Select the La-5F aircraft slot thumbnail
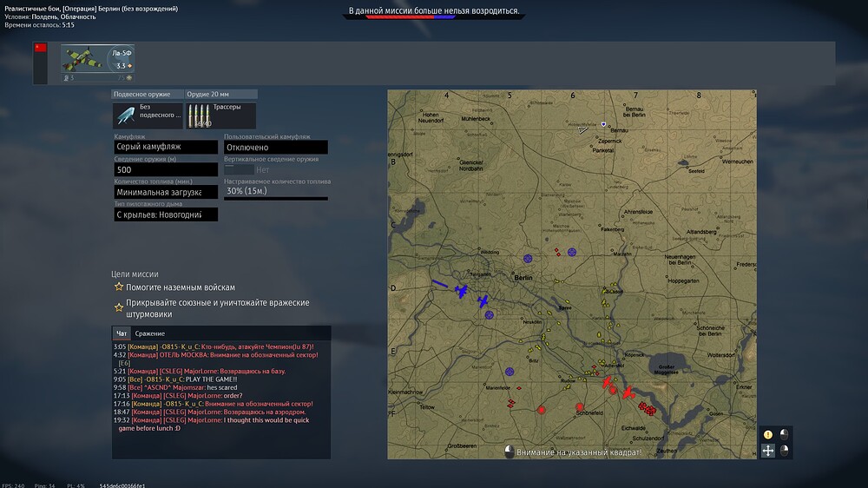Image resolution: width=868 pixels, height=488 pixels. 97,60
